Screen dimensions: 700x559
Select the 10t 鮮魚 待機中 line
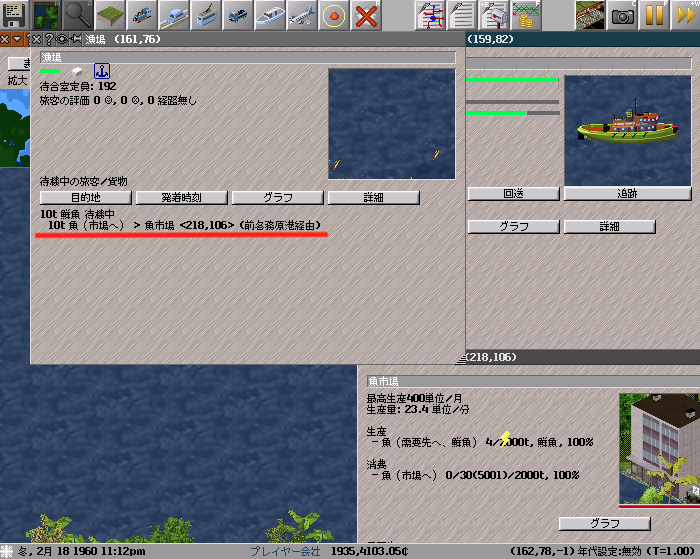[x=78, y=214]
